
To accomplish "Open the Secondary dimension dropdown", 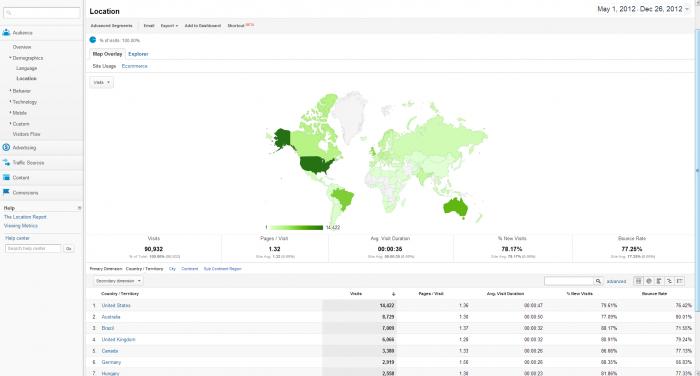I will pos(118,281).
